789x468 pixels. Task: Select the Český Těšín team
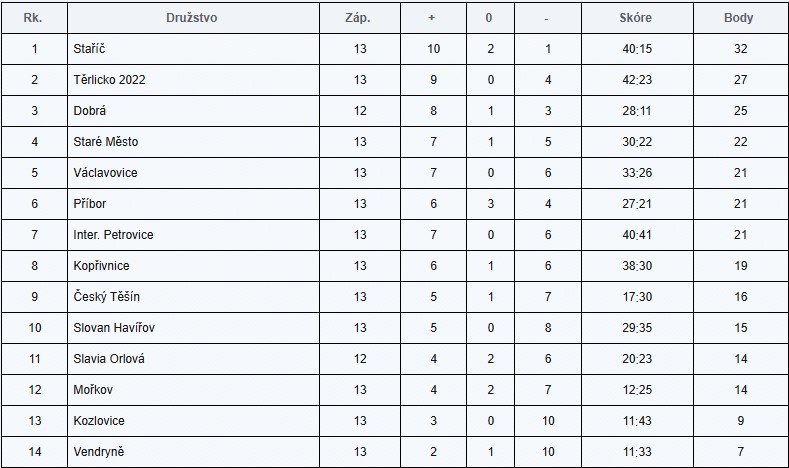point(107,297)
